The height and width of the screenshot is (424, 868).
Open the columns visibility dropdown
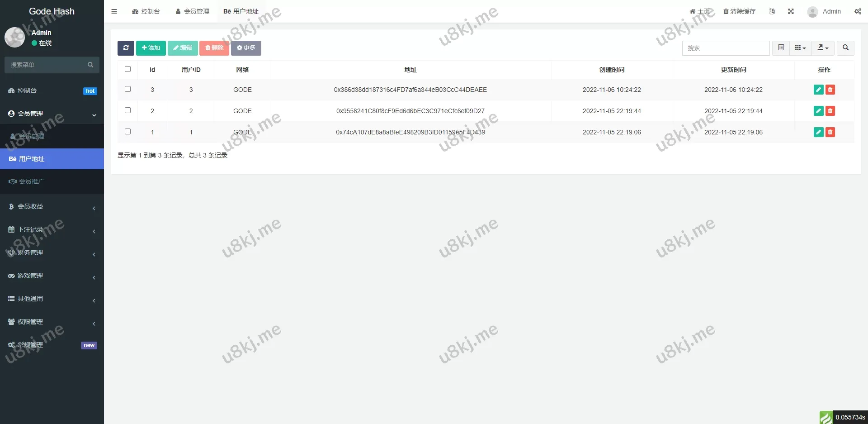[800, 48]
